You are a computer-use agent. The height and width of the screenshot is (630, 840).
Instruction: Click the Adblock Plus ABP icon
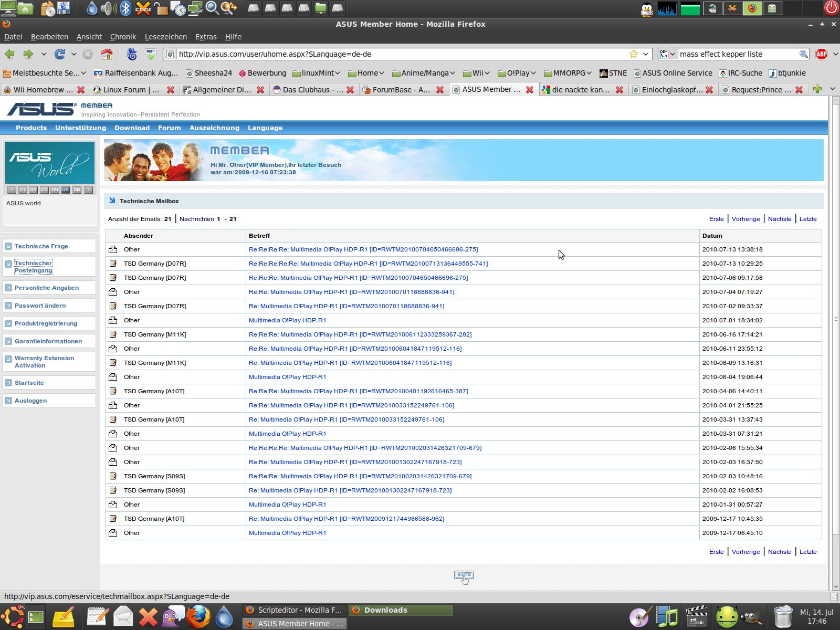click(x=822, y=54)
